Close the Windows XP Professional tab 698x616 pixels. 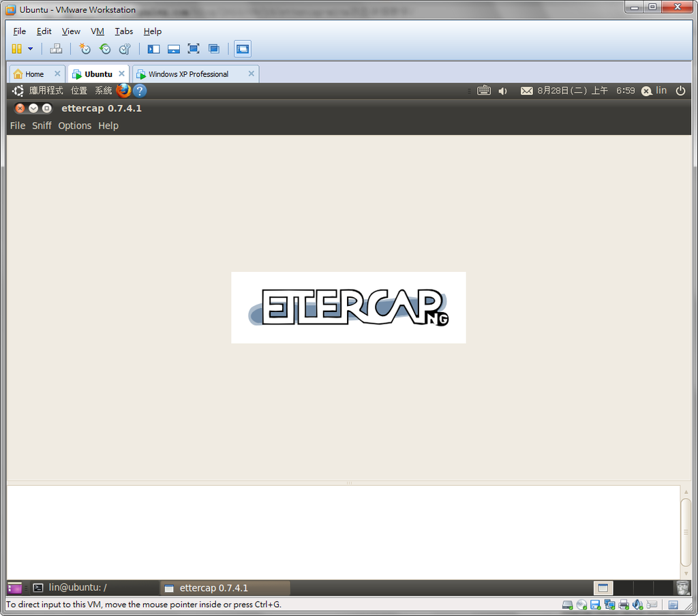(251, 74)
